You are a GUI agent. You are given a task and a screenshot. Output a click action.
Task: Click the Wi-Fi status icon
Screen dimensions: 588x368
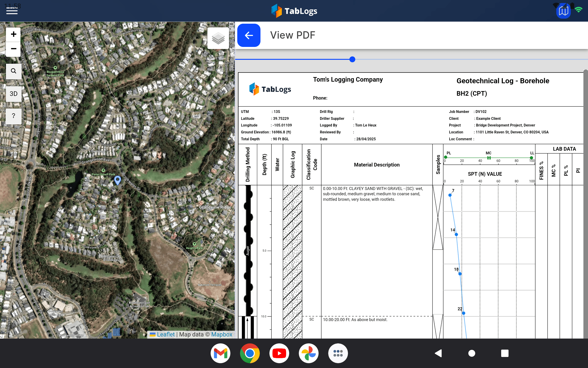click(x=579, y=9)
